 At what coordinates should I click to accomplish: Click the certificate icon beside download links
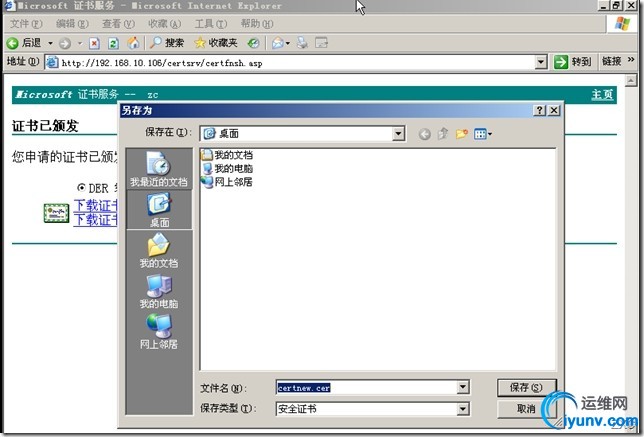(56, 213)
